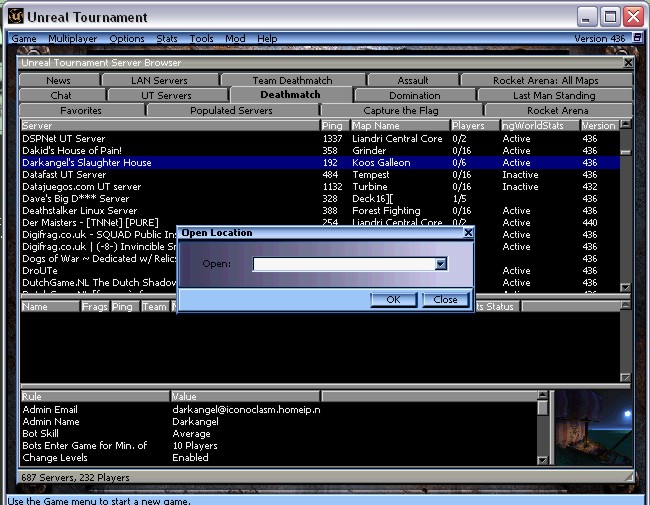The height and width of the screenshot is (505, 650).
Task: Click the Koos Galleon map preview thumbnail
Action: coord(594,428)
